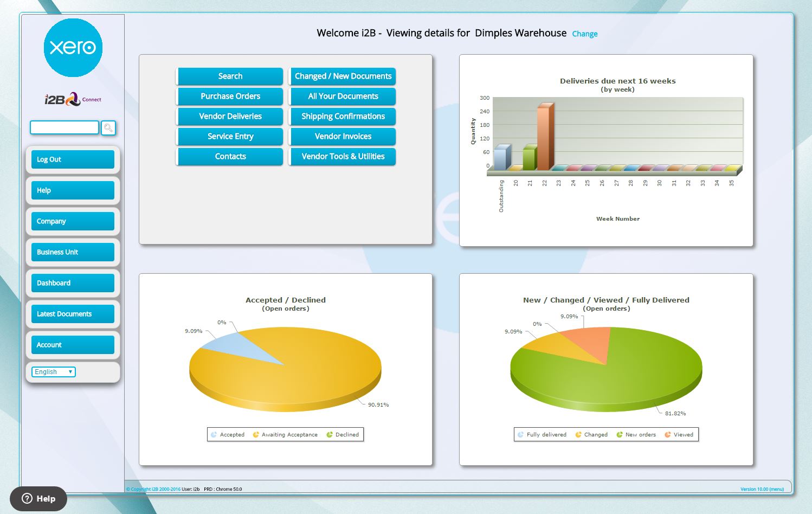Click the Fully delivered legend icon
812x514 pixels.
pos(521,435)
